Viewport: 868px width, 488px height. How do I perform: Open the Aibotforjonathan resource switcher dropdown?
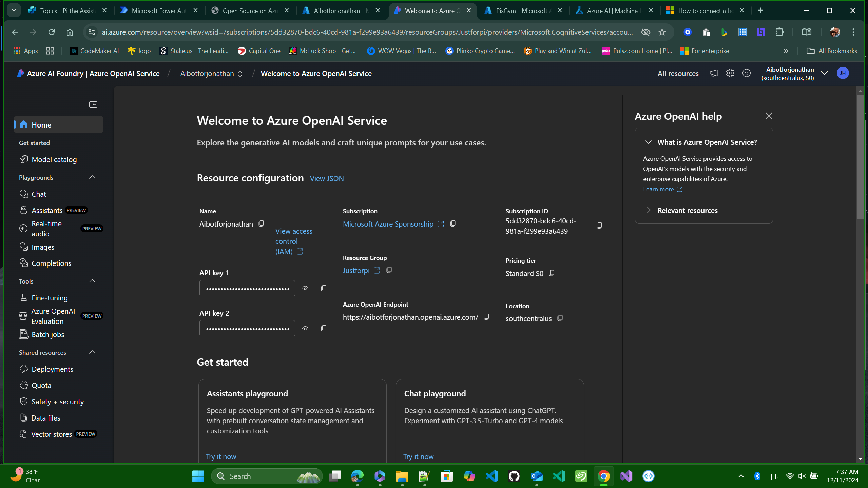[x=240, y=73]
